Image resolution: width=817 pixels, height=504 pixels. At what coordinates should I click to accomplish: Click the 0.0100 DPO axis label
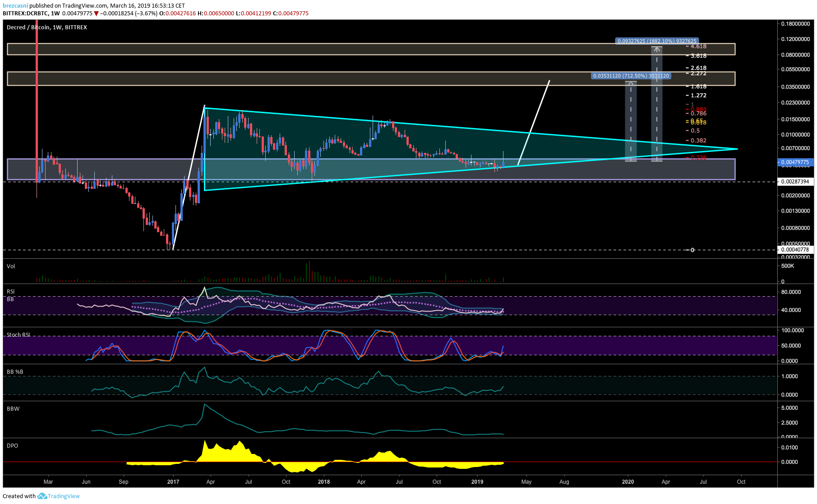tap(789, 448)
